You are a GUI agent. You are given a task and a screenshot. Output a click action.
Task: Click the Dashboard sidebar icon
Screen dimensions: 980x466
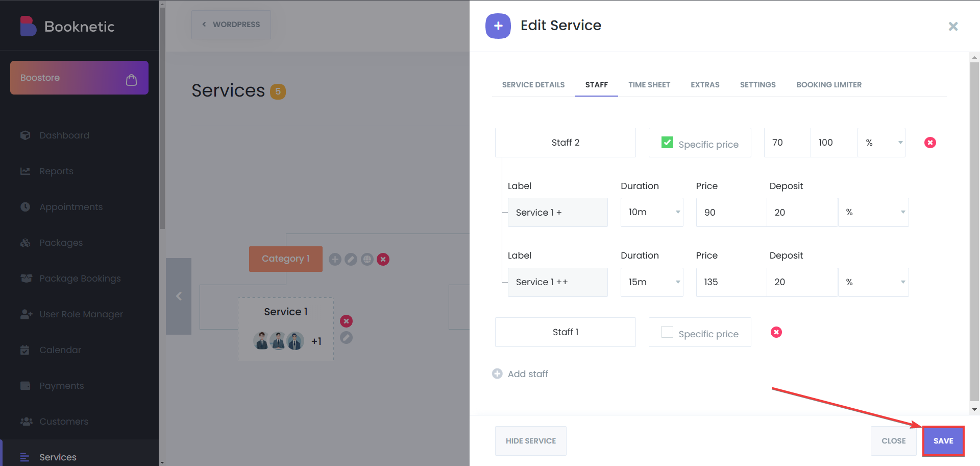(25, 135)
